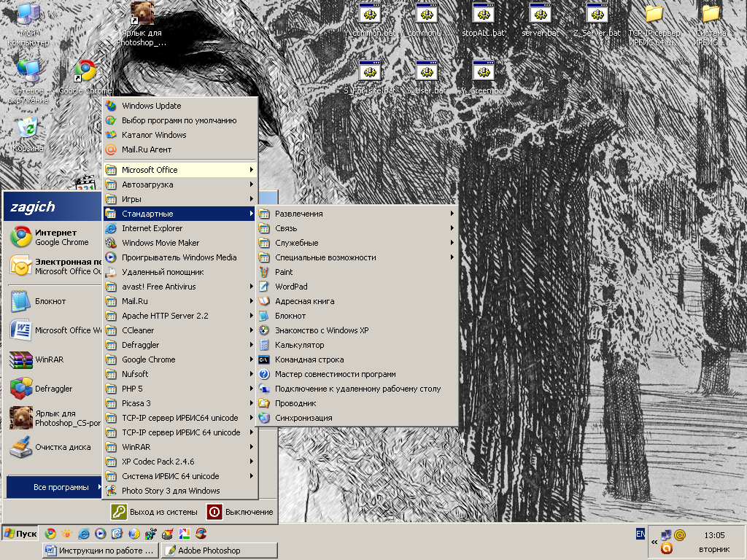Open Очистка диска in Start menu

[x=53, y=447]
